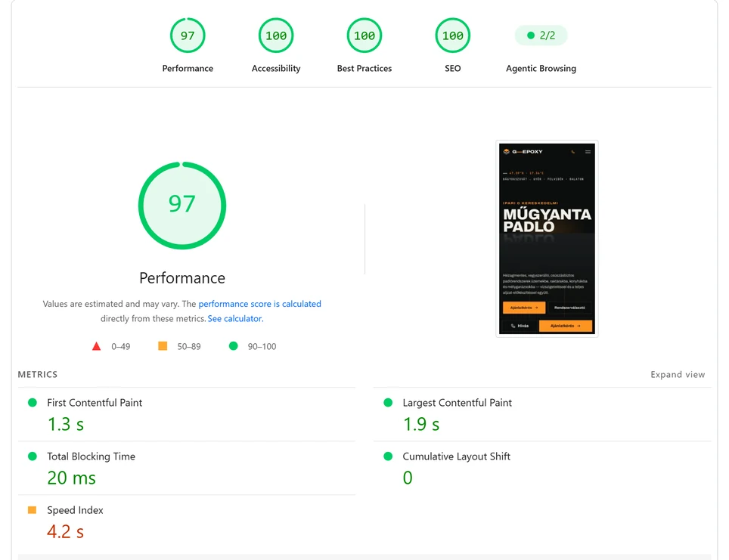Click the Accessibility label under top gauge
The image size is (729, 560).
click(276, 68)
